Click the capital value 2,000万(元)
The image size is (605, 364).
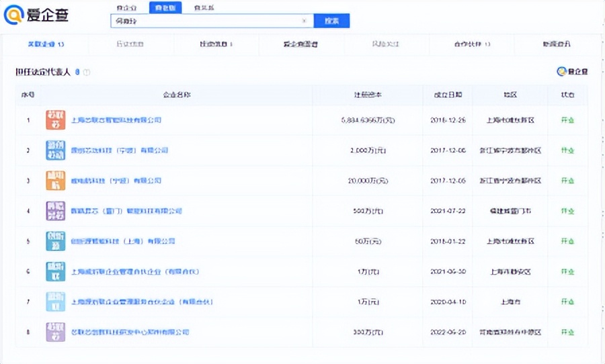click(368, 150)
